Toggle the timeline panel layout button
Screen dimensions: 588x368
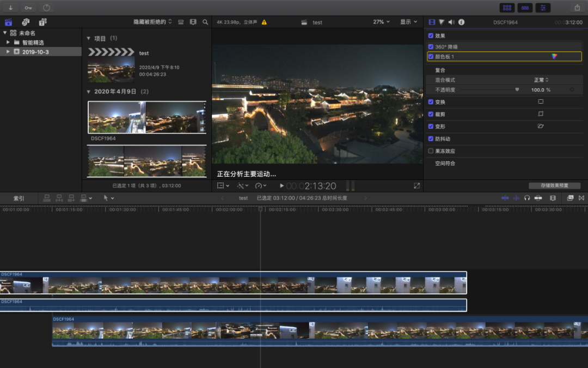(x=525, y=8)
